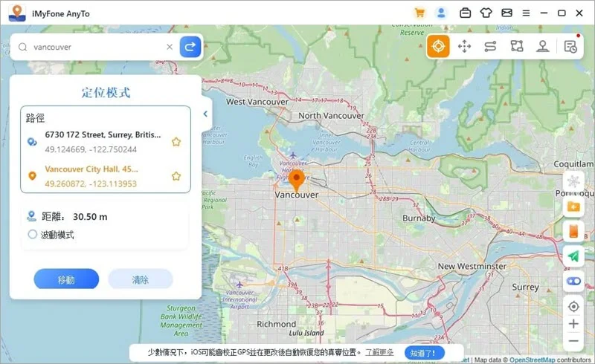Open the toolbox briefcase icon
595x364 pixels.
[x=466, y=13]
